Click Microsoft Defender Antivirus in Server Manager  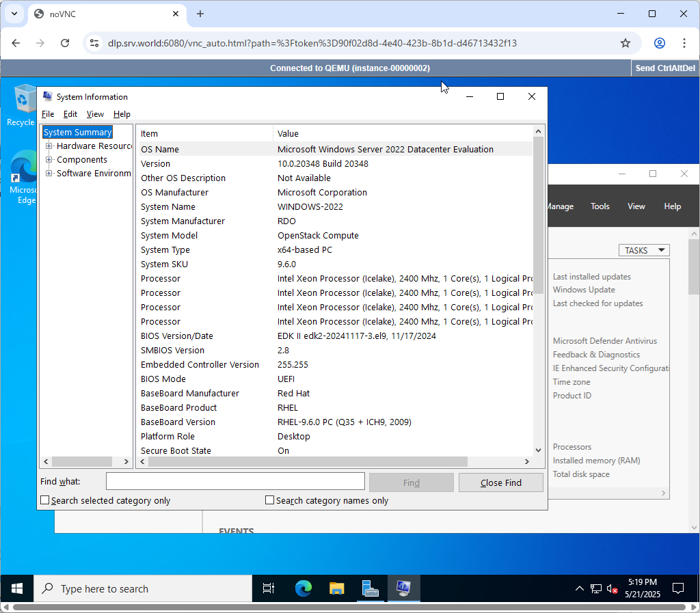(605, 341)
